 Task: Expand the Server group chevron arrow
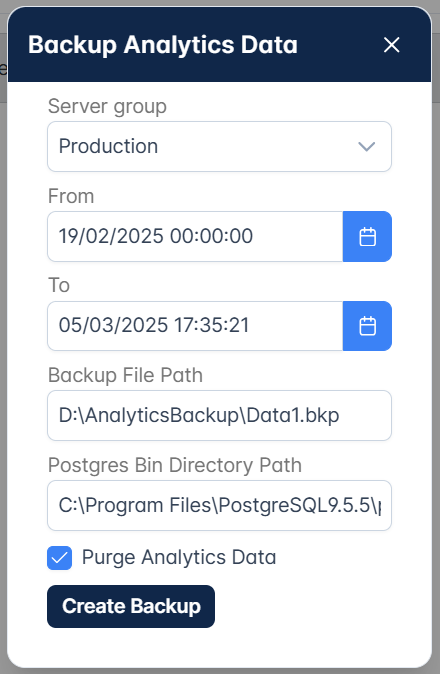coord(367,147)
